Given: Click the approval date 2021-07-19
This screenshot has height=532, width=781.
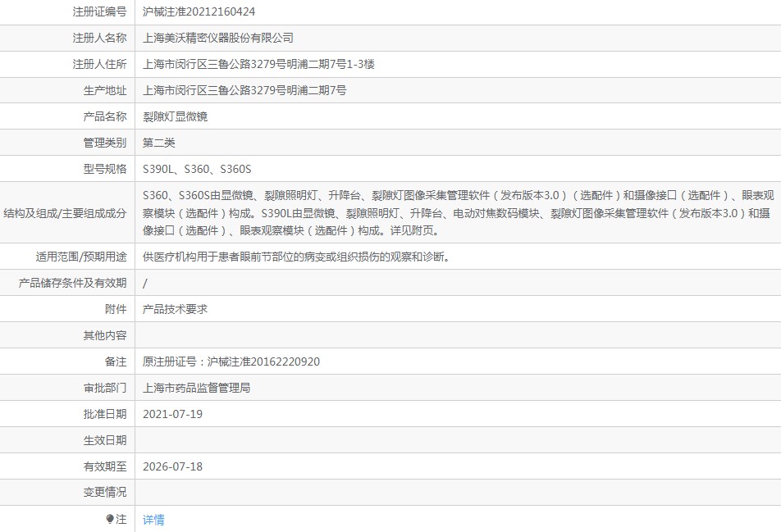Looking at the screenshot, I should (x=172, y=414).
